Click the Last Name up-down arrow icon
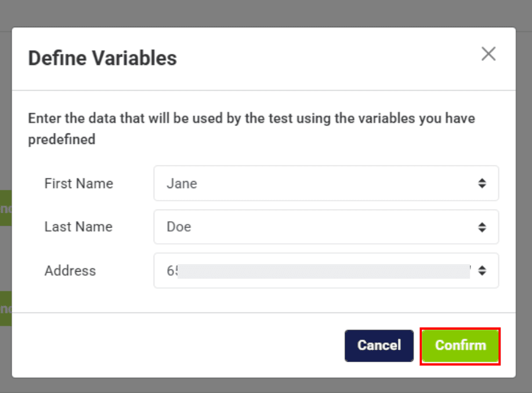This screenshot has width=532, height=393. 482,227
